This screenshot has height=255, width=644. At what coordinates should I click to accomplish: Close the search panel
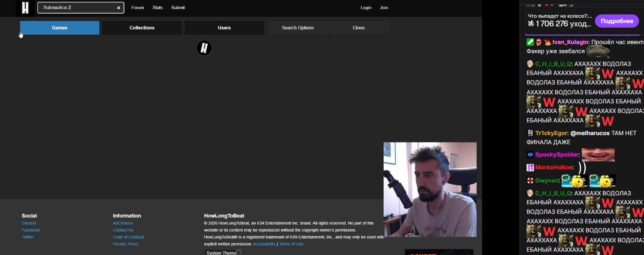pyautogui.click(x=358, y=28)
